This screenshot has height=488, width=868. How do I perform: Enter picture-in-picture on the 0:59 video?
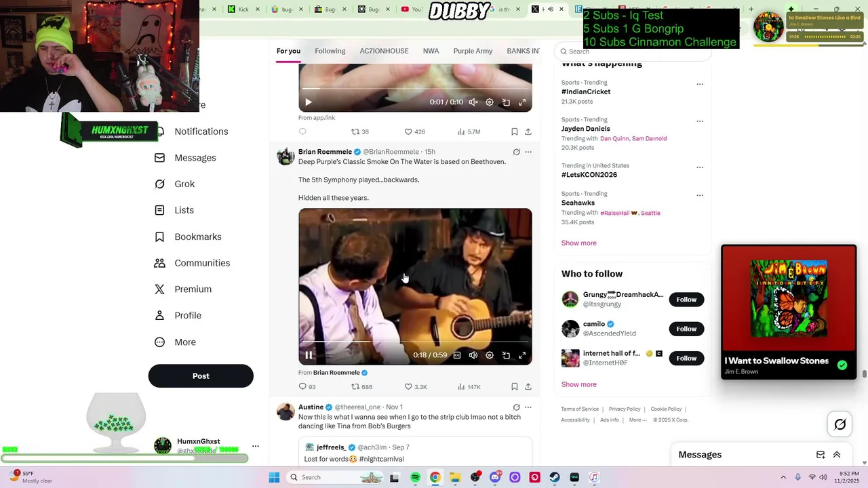click(x=506, y=355)
